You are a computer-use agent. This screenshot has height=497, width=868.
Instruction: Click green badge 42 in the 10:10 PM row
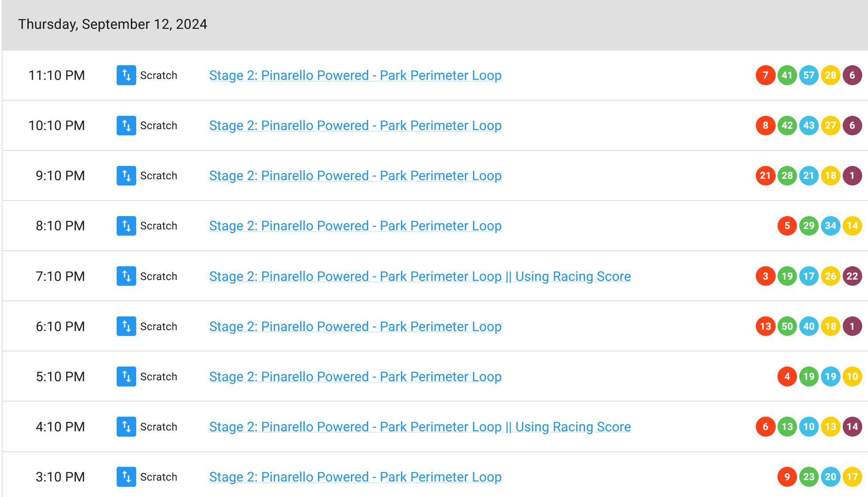click(x=787, y=126)
